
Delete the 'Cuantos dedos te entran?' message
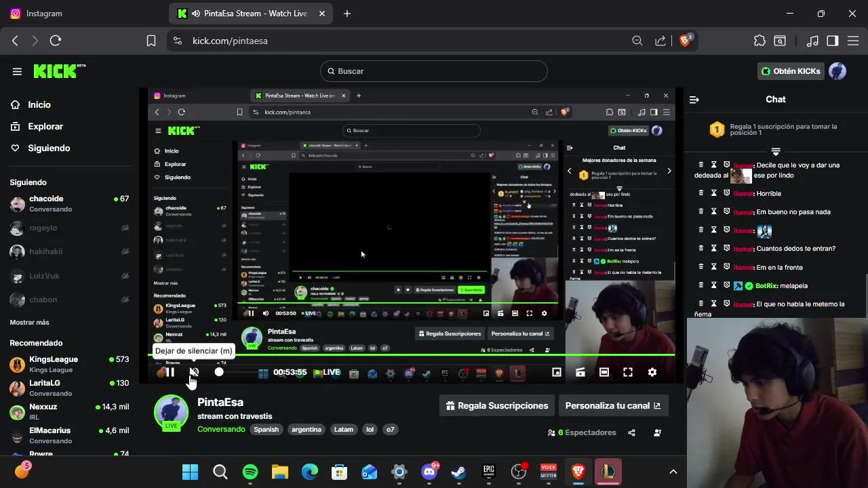(701, 249)
